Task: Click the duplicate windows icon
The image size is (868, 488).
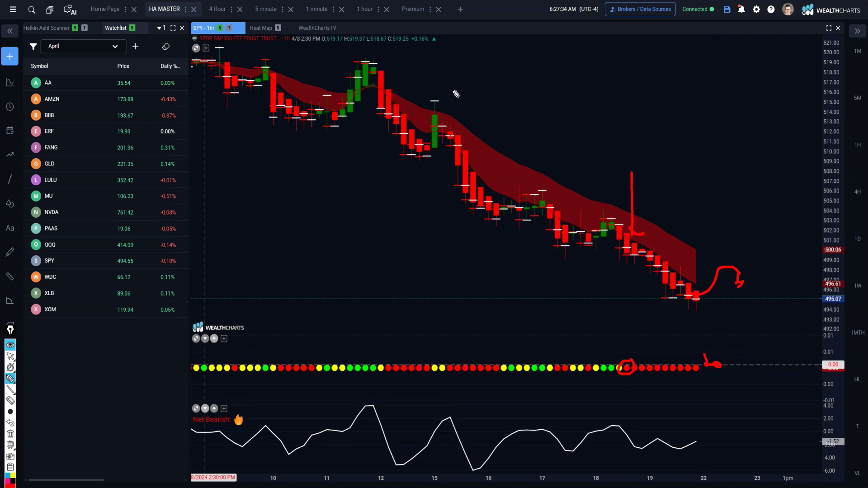Action: [50, 9]
